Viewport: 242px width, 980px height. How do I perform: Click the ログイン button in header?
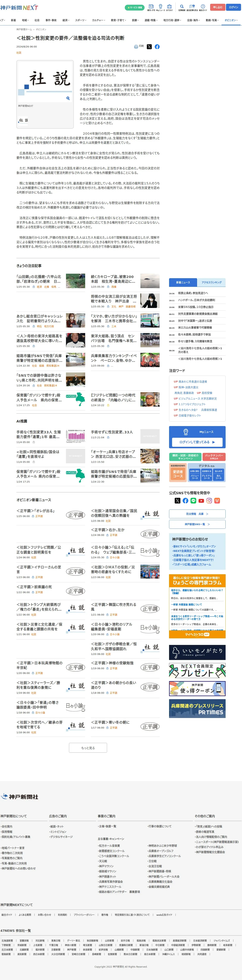(233, 7)
